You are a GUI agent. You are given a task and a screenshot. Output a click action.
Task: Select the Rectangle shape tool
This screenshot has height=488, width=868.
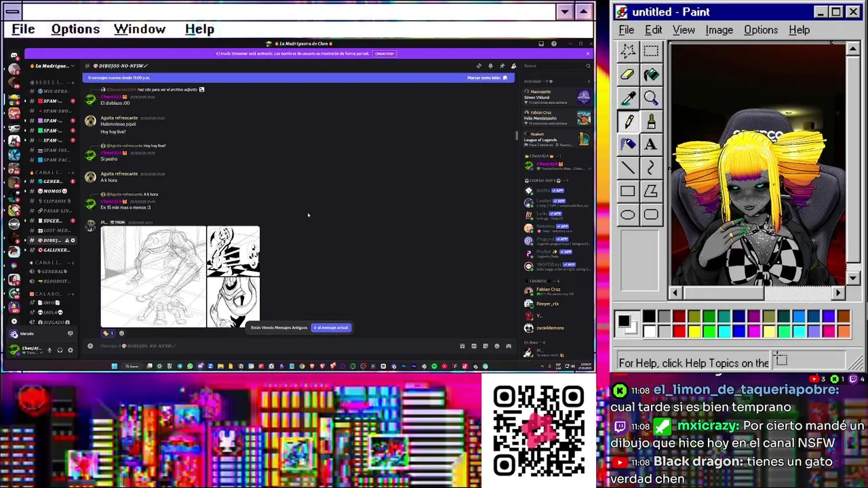628,191
